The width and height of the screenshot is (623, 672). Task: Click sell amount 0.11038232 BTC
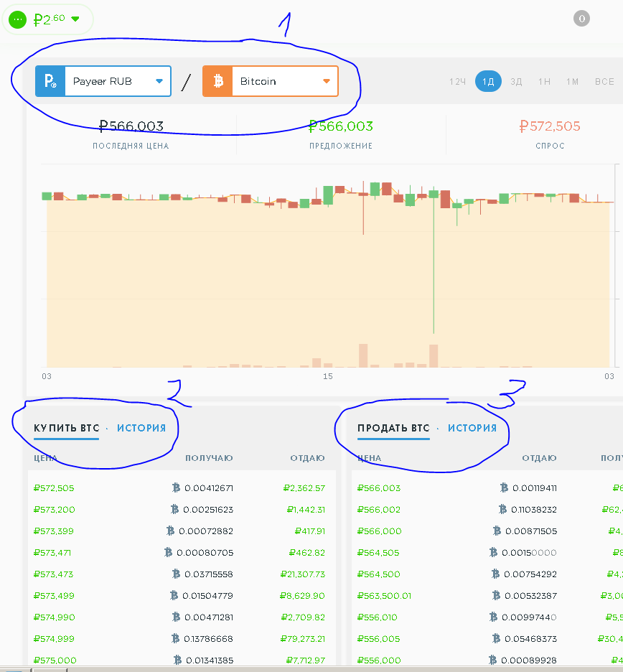534,510
